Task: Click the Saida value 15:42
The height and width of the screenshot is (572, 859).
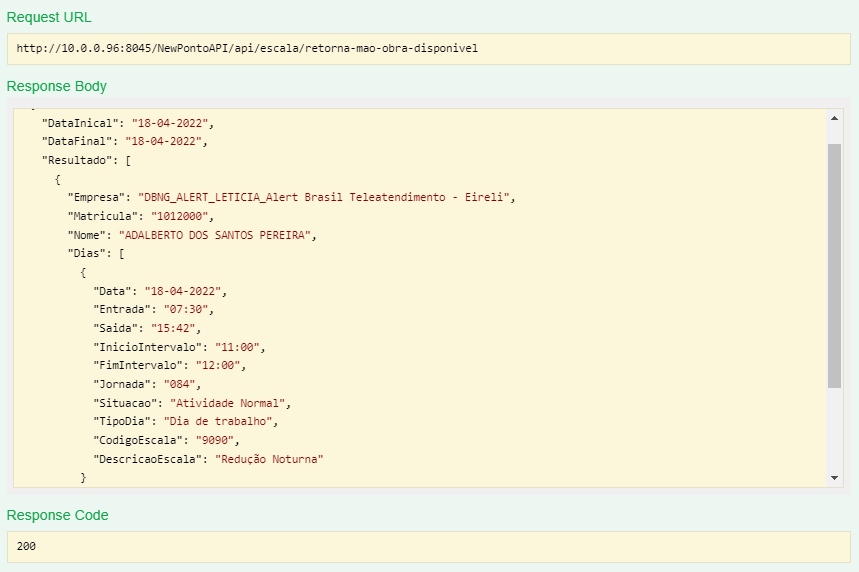Action: point(176,328)
